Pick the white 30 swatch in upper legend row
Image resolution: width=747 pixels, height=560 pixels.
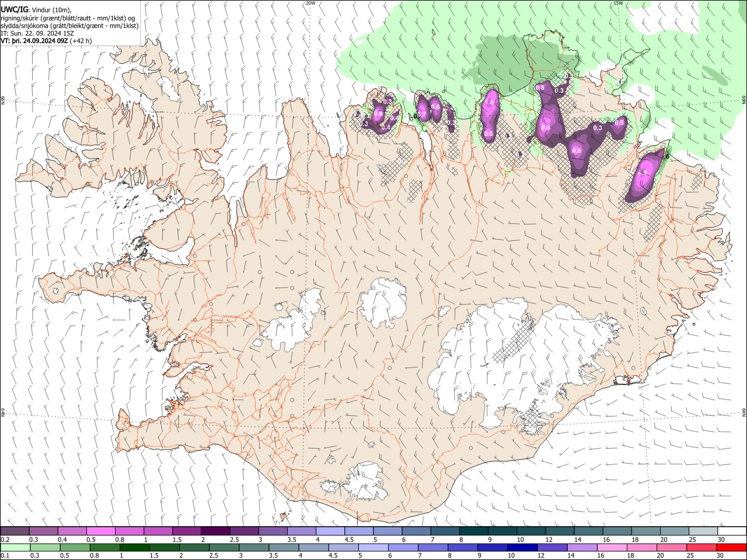coord(731,531)
